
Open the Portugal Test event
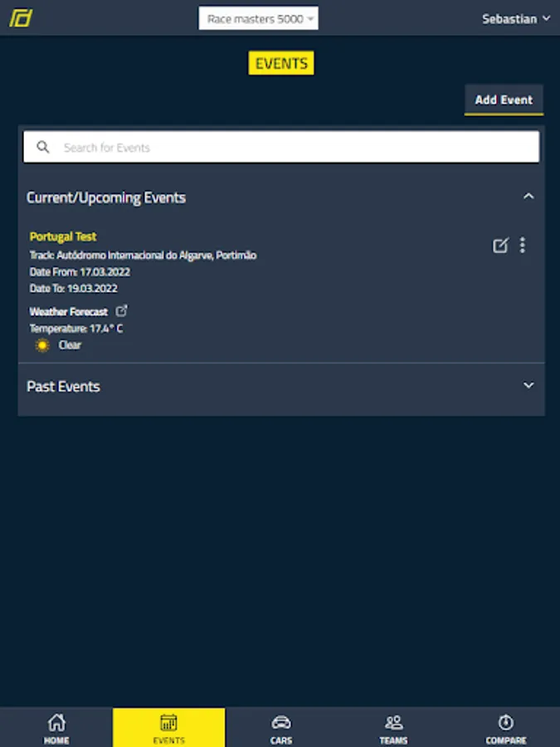click(x=63, y=237)
